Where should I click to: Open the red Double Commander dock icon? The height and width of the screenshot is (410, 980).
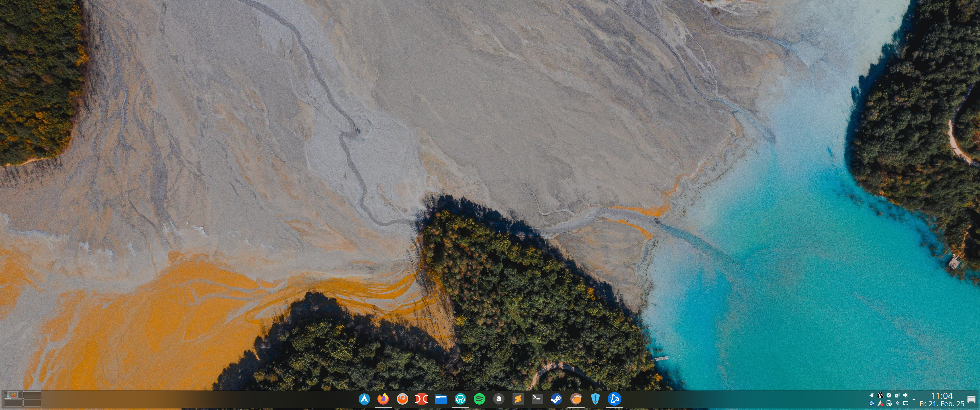pyautogui.click(x=421, y=399)
